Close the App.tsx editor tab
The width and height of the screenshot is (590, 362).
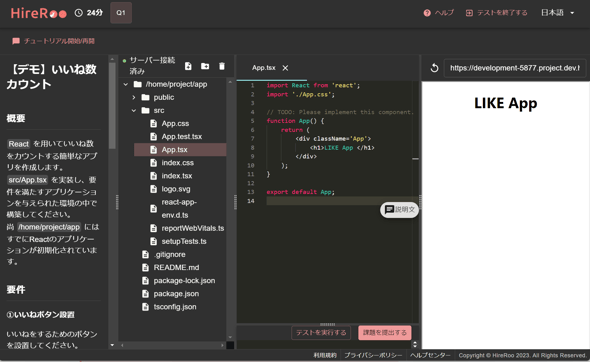pyautogui.click(x=286, y=68)
